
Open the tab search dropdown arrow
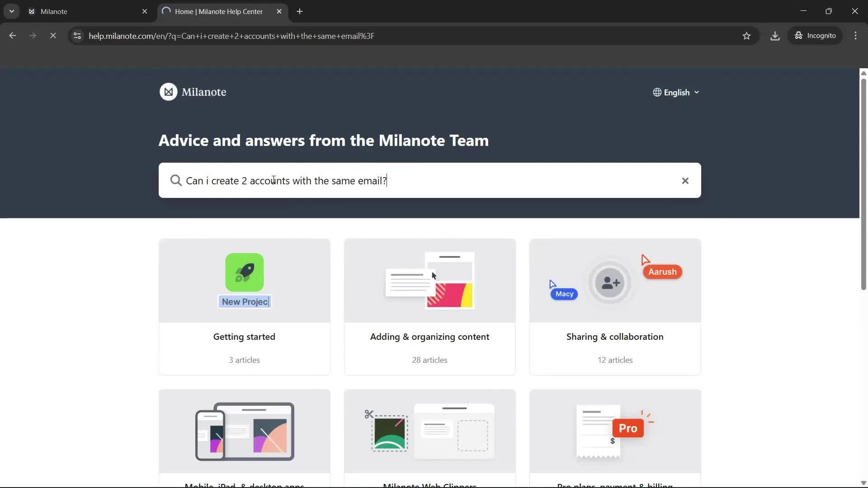tap(12, 11)
